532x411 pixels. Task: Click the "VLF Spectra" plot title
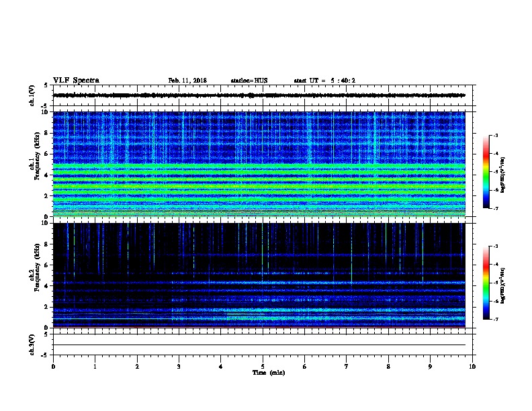(x=76, y=80)
